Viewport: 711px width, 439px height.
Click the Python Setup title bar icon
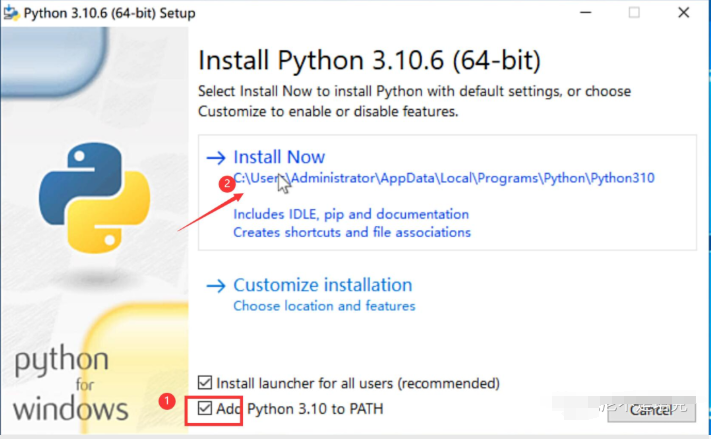pyautogui.click(x=11, y=13)
